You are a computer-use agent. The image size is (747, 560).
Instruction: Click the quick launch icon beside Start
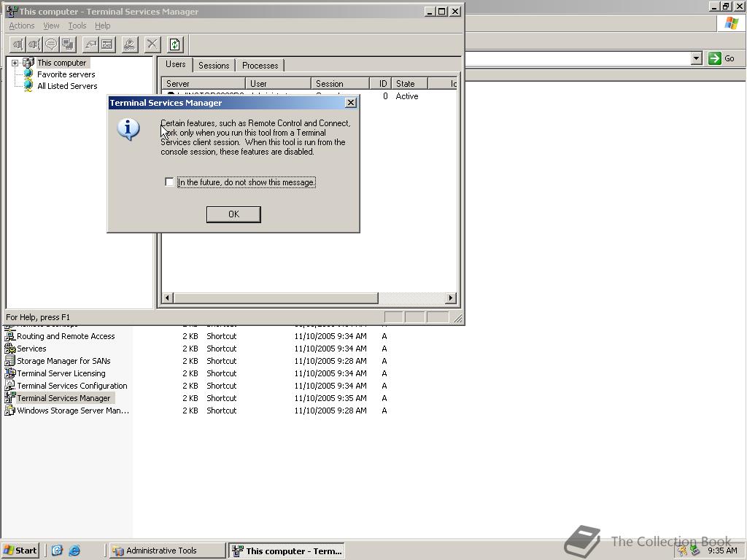[57, 551]
